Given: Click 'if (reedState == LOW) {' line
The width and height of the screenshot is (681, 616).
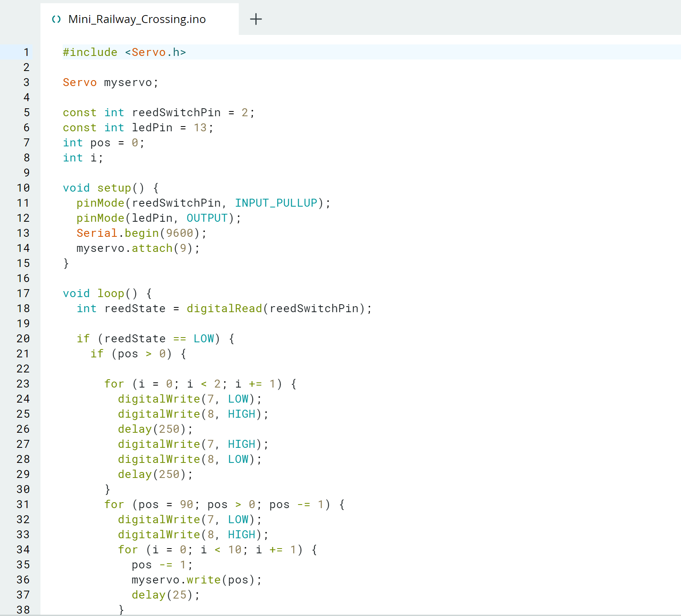Looking at the screenshot, I should [155, 339].
